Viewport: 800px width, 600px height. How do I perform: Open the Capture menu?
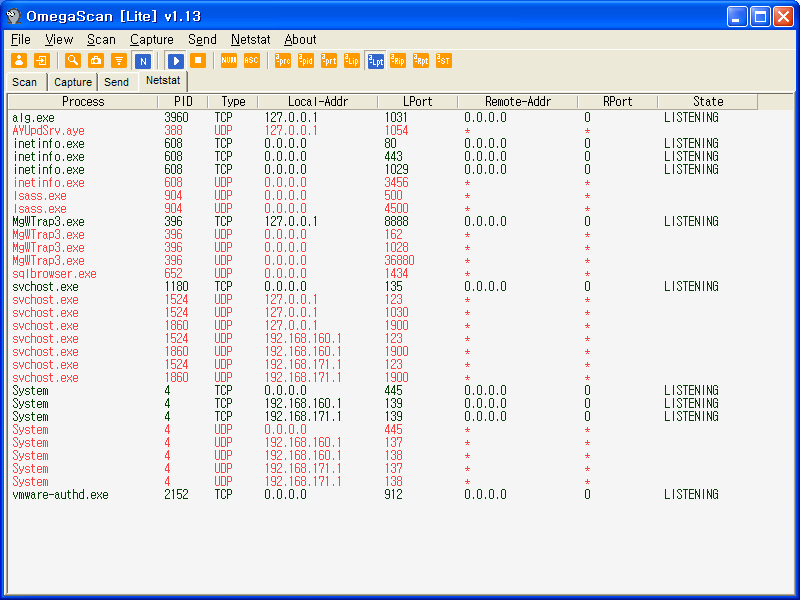[x=151, y=40]
